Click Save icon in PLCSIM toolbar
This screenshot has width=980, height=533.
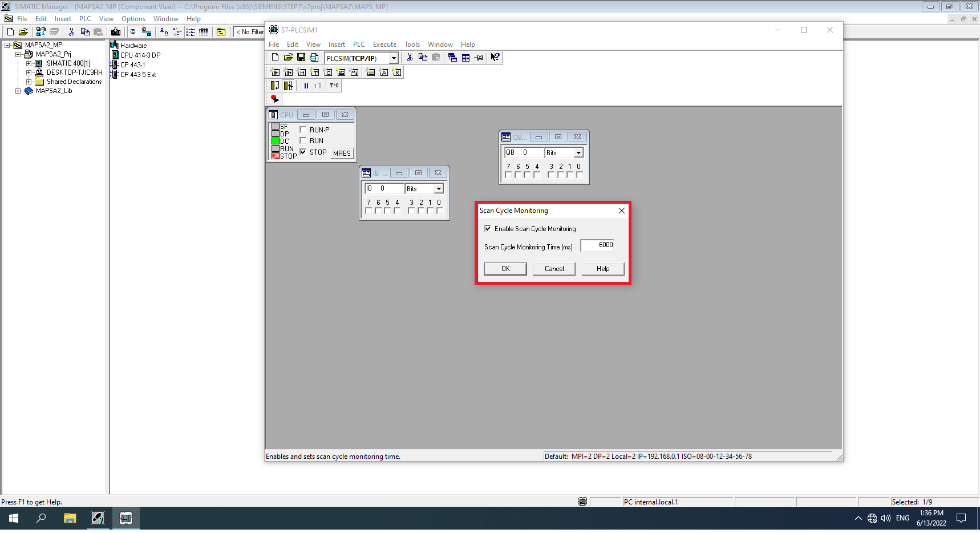tap(301, 58)
